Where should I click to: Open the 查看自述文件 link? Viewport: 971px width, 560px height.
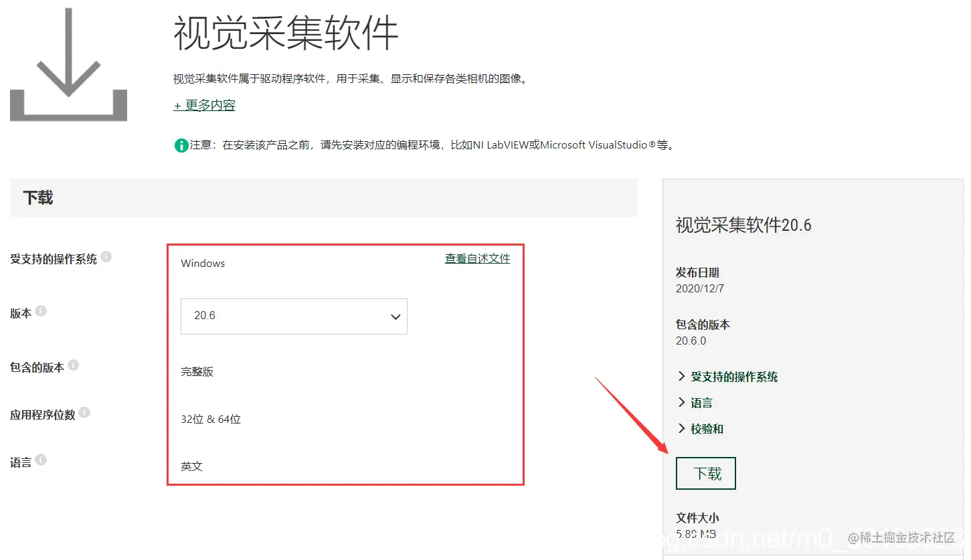tap(477, 259)
